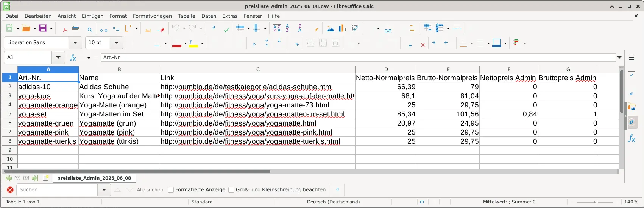Save the document with the floppy icon
The height and width of the screenshot is (208, 644).
pos(43,28)
